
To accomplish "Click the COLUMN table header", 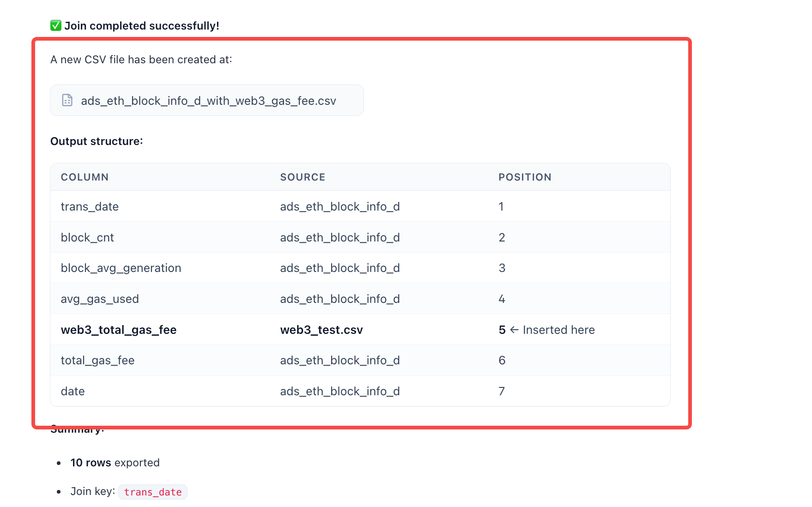I will coord(85,177).
